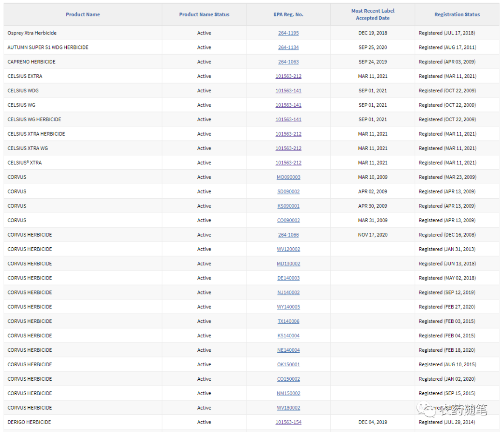Click label date APR 30, 2009
The image size is (504, 432).
coord(372,206)
